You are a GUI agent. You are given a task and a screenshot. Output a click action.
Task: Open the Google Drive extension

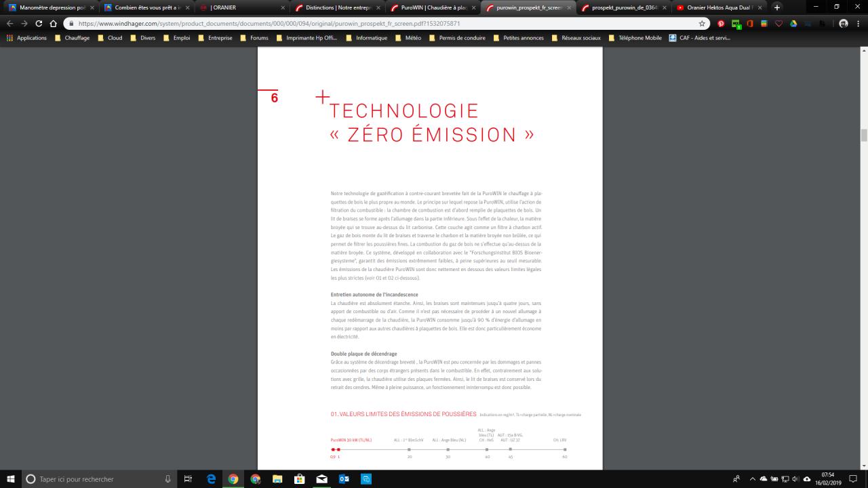pyautogui.click(x=793, y=23)
